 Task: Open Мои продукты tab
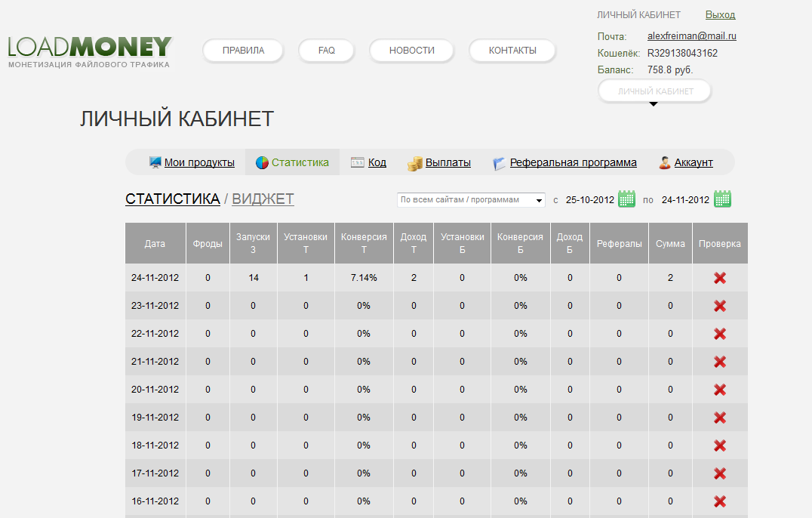199,162
